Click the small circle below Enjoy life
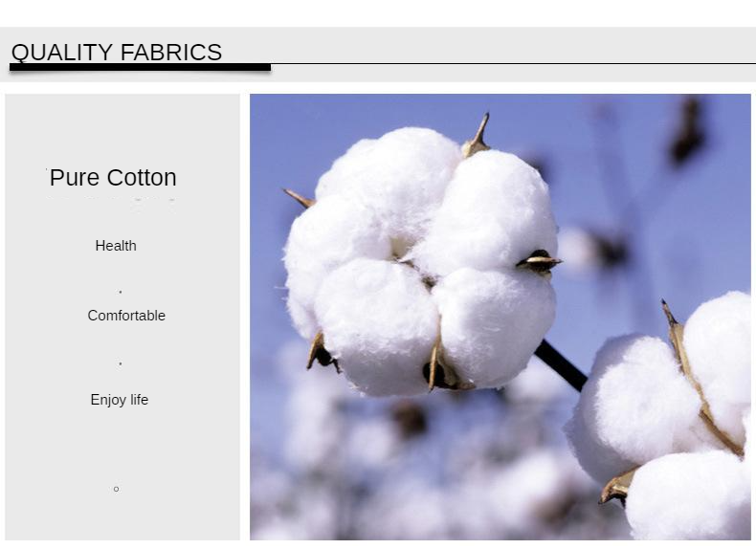 [x=116, y=489]
